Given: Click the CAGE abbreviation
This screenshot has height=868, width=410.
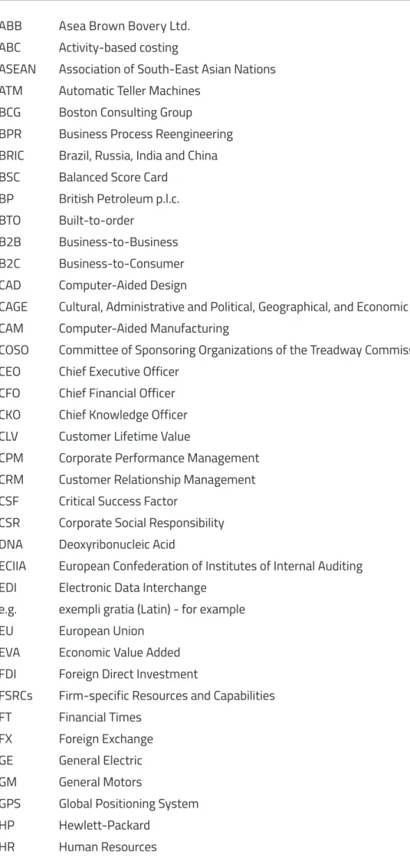Looking at the screenshot, I should (14, 307).
